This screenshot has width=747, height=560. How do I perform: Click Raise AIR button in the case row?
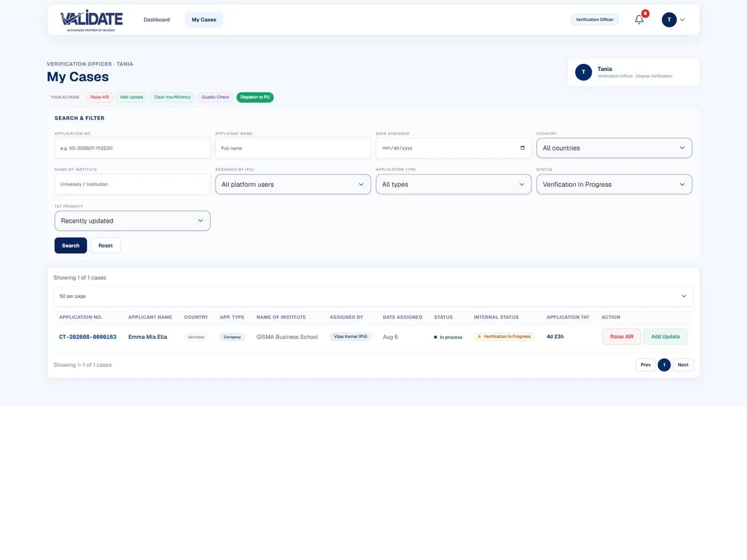(x=622, y=337)
